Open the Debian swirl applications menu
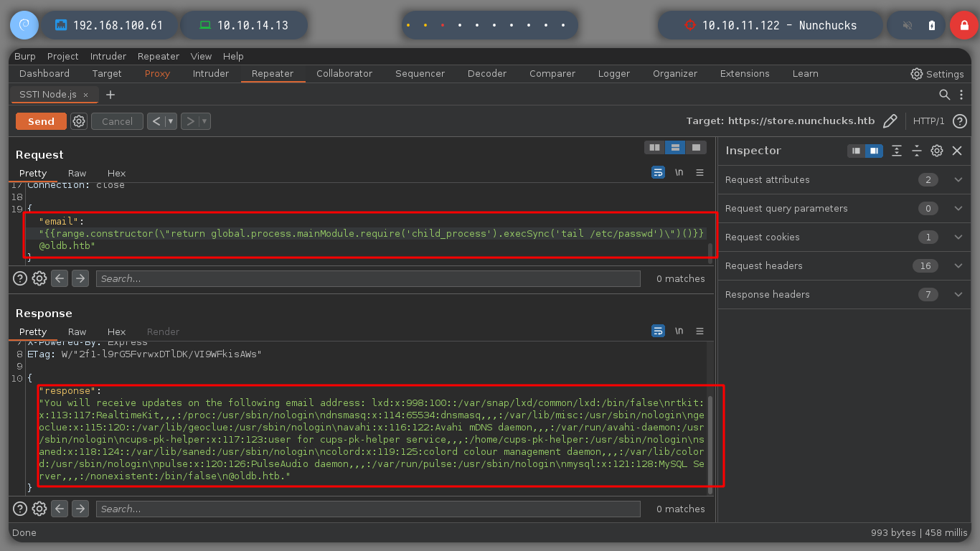 (x=24, y=25)
